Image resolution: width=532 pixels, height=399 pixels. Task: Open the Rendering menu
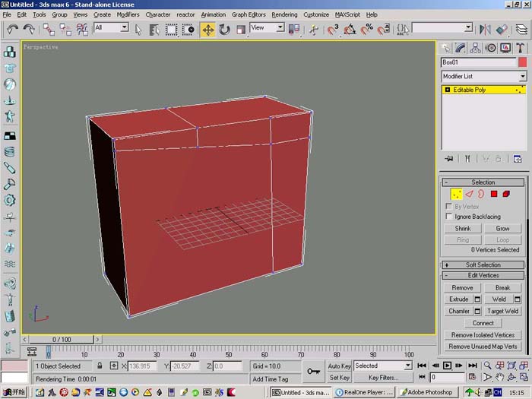(x=284, y=14)
